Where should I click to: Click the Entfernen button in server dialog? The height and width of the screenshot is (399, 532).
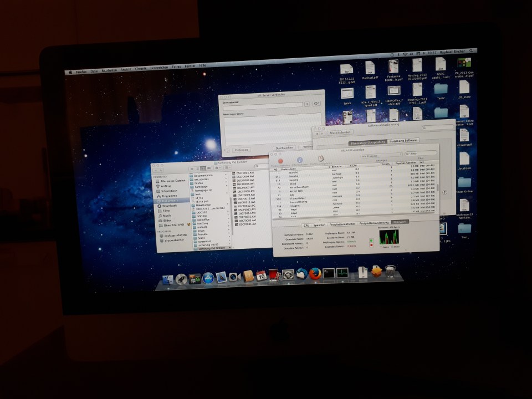(x=241, y=150)
